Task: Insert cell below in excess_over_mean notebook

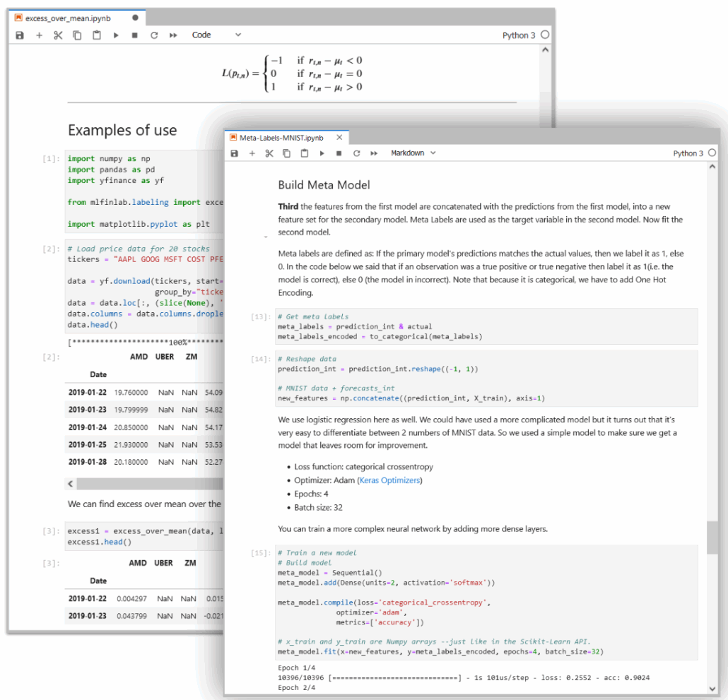Action: point(39,35)
